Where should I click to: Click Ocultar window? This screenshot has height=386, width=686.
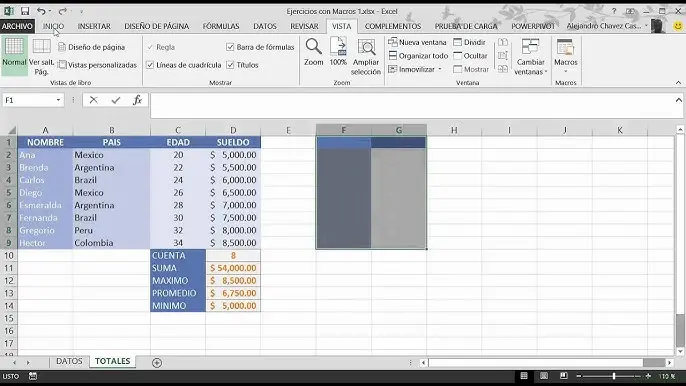470,56
